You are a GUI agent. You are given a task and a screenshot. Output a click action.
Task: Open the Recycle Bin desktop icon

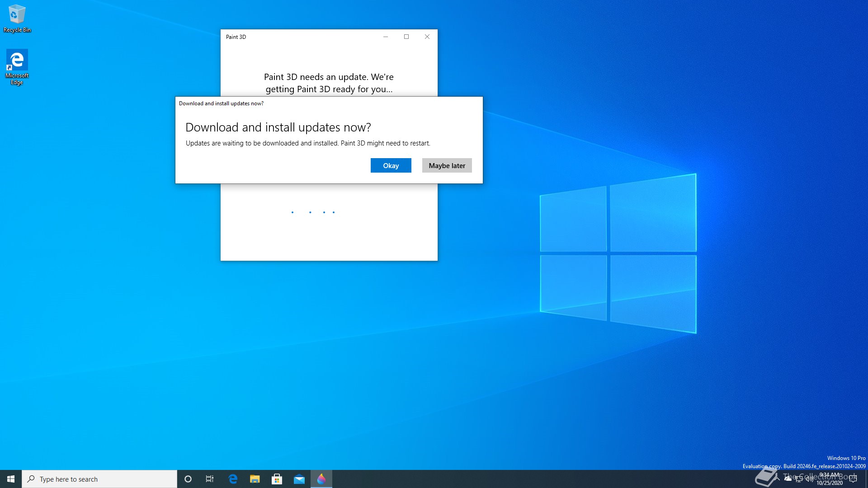(17, 19)
